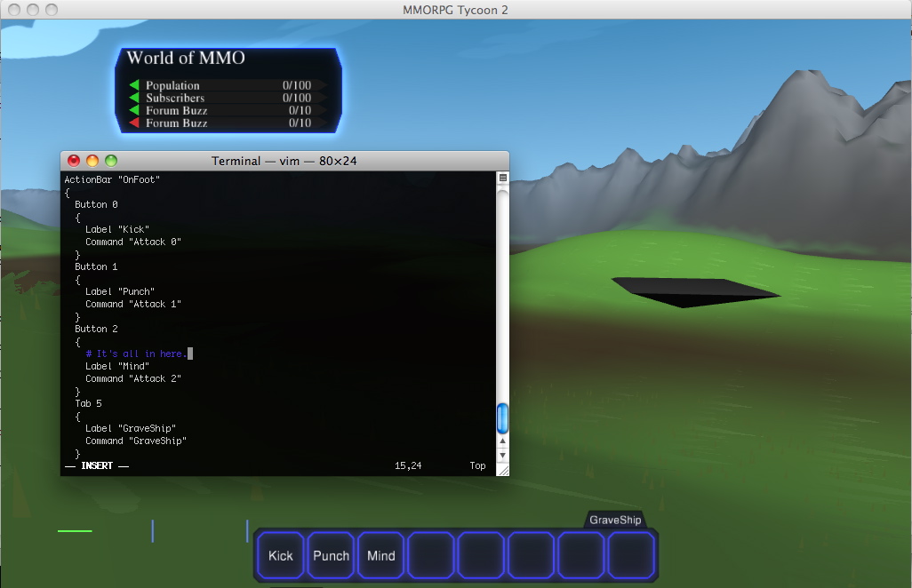Click the scroll up arrow in Terminal
912x588 pixels.
point(502,441)
